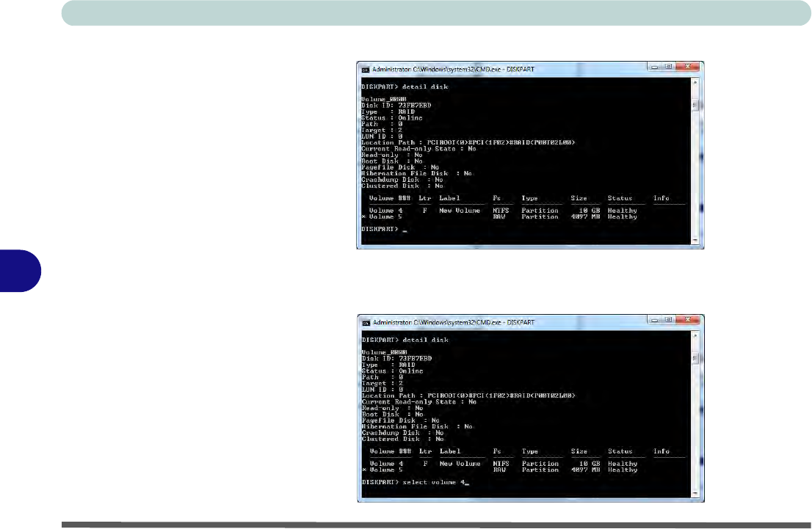This screenshot has width=812, height=529.
Task: Close the DISKPART window with the empty prompt
Action: pyautogui.click(x=688, y=67)
